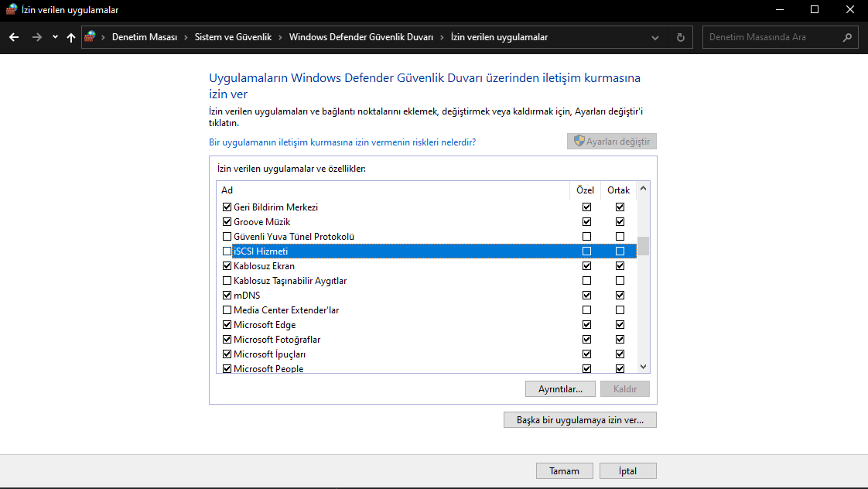Open Sistem ve Güvenlik breadcrumb
This screenshot has height=489, width=868.
(233, 37)
